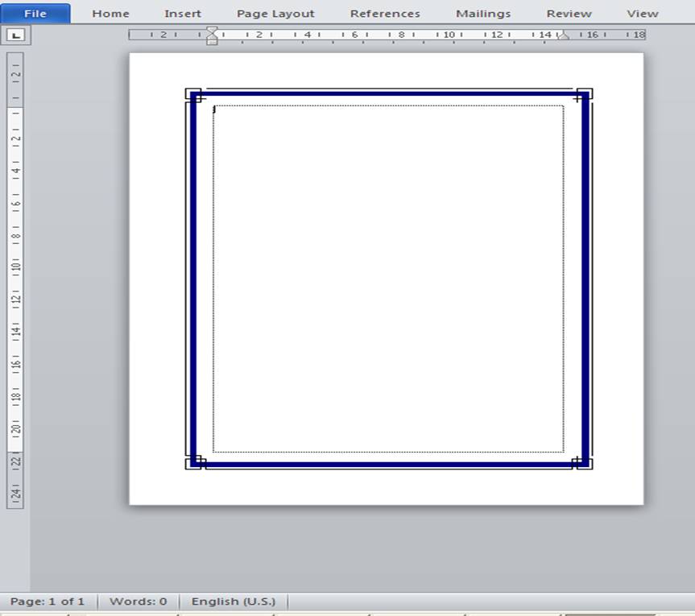Image resolution: width=695 pixels, height=616 pixels.
Task: Switch to the View ribbon tab
Action: tap(642, 13)
